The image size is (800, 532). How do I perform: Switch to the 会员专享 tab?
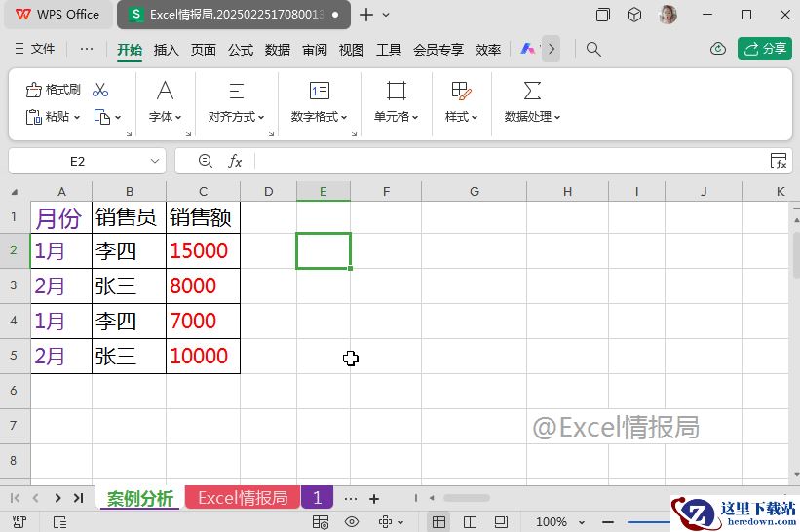click(x=438, y=50)
